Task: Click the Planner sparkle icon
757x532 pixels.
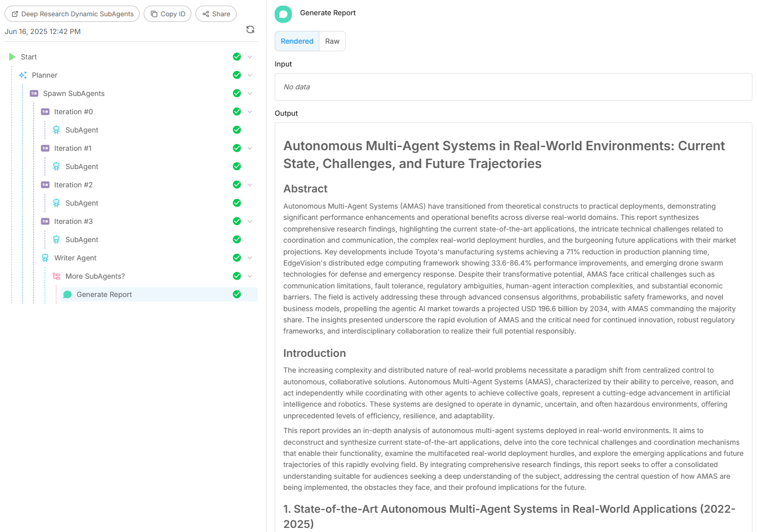Action: point(23,75)
